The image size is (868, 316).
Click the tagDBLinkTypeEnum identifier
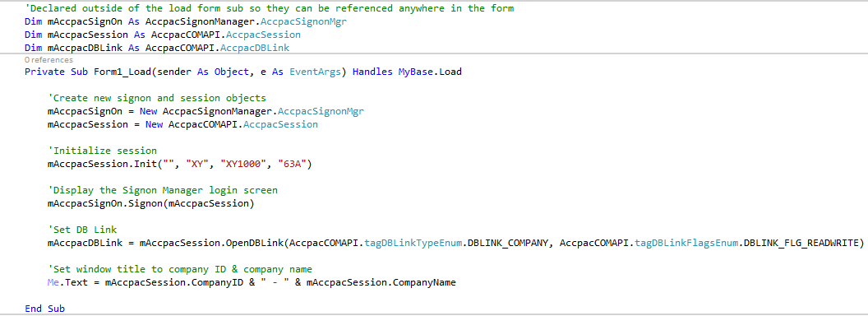(x=413, y=243)
